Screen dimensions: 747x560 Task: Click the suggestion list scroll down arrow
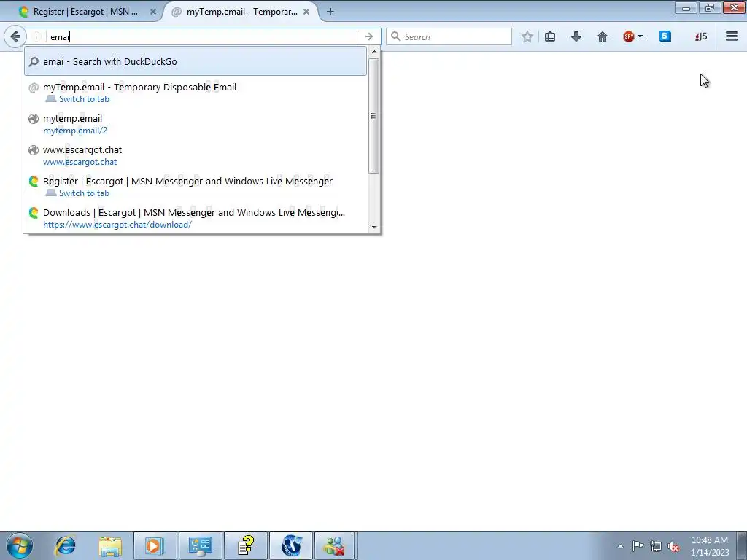tap(374, 227)
